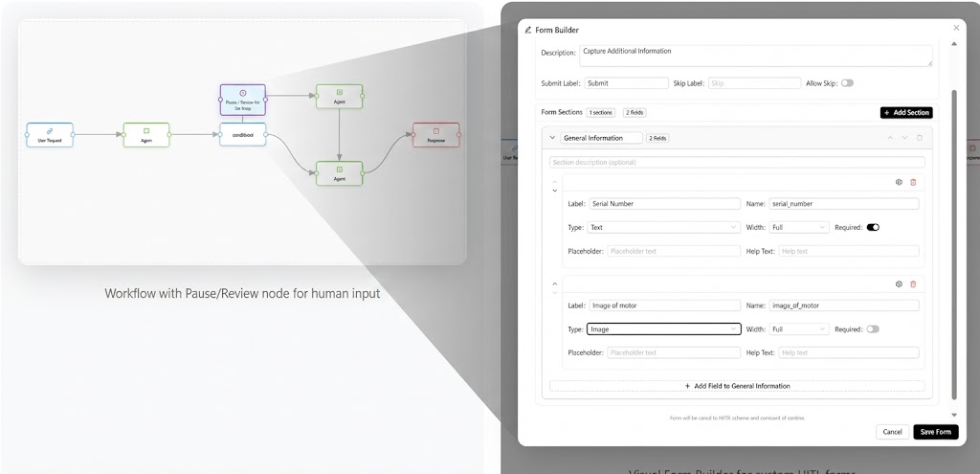This screenshot has height=474, width=980.
Task: Open Type dropdown showing Text
Action: [663, 228]
